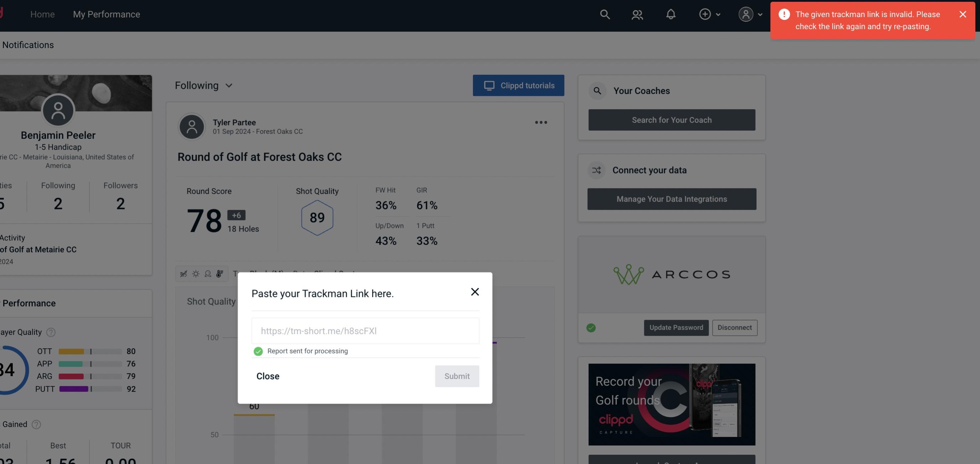Open the My Performance tab
Image resolution: width=980 pixels, height=464 pixels.
pos(107,14)
